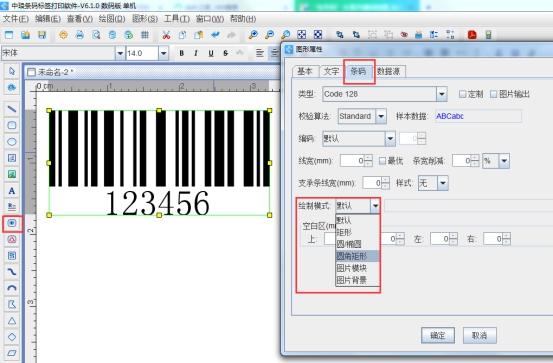Select the ellipse drawing tool
This screenshot has height=363, width=553.
pyautogui.click(x=12, y=141)
